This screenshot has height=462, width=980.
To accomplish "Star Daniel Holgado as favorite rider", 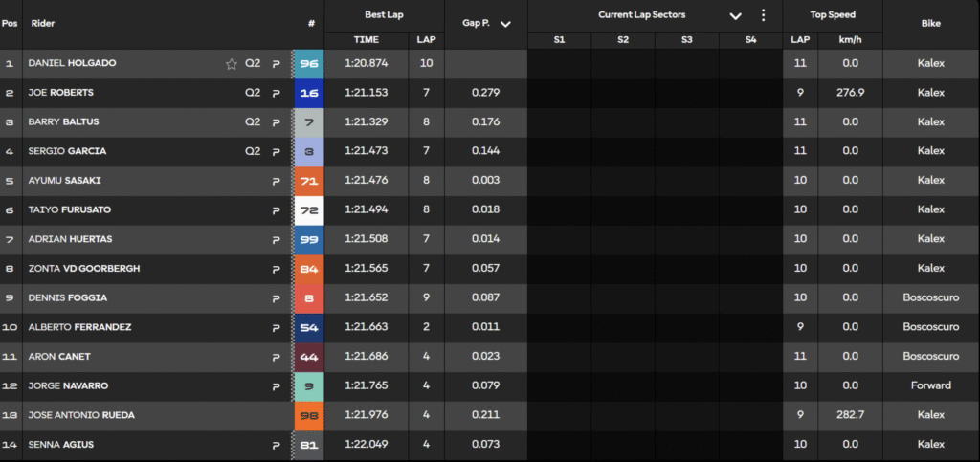I will point(231,64).
